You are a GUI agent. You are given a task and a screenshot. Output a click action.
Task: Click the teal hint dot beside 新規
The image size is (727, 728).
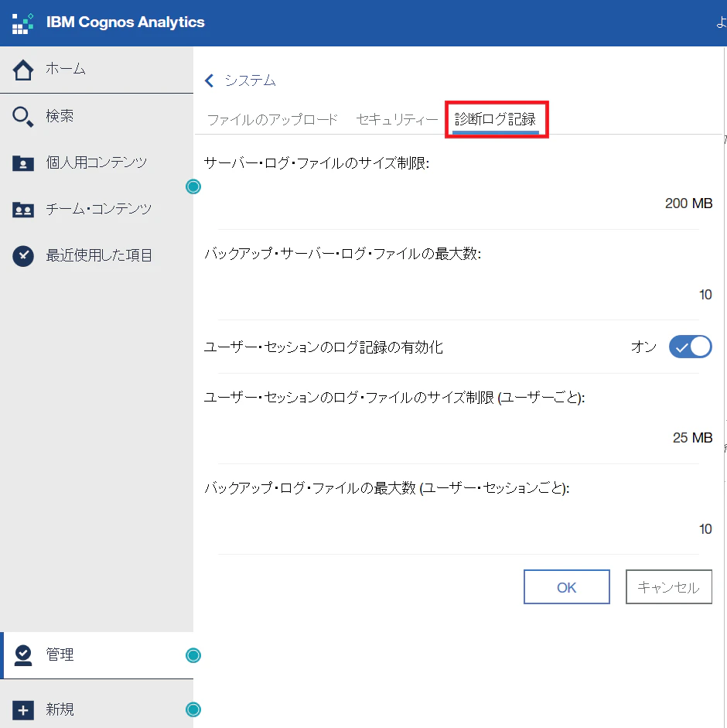click(x=193, y=709)
